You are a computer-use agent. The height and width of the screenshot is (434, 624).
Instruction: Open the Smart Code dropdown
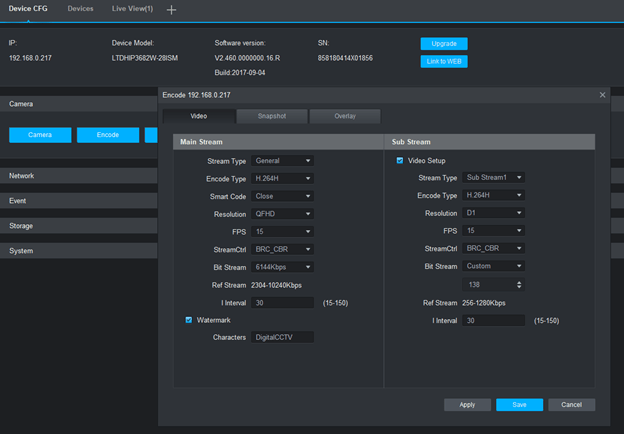pos(283,196)
